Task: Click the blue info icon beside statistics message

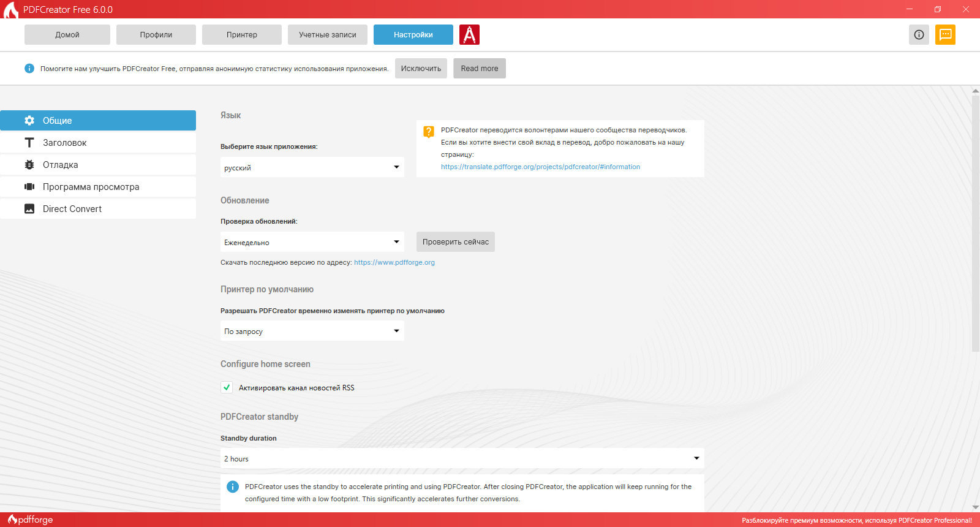Action: coord(29,68)
